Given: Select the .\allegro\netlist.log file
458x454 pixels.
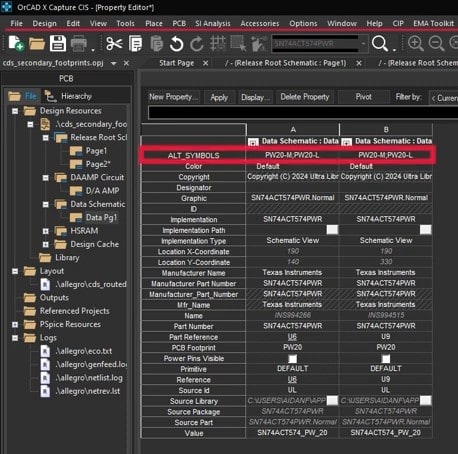Looking at the screenshot, I should point(89,378).
